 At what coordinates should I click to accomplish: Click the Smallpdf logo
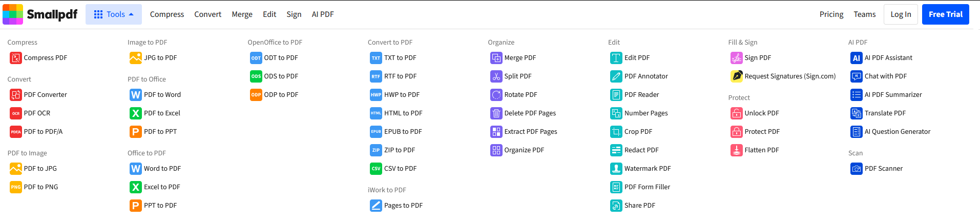pyautogui.click(x=40, y=14)
